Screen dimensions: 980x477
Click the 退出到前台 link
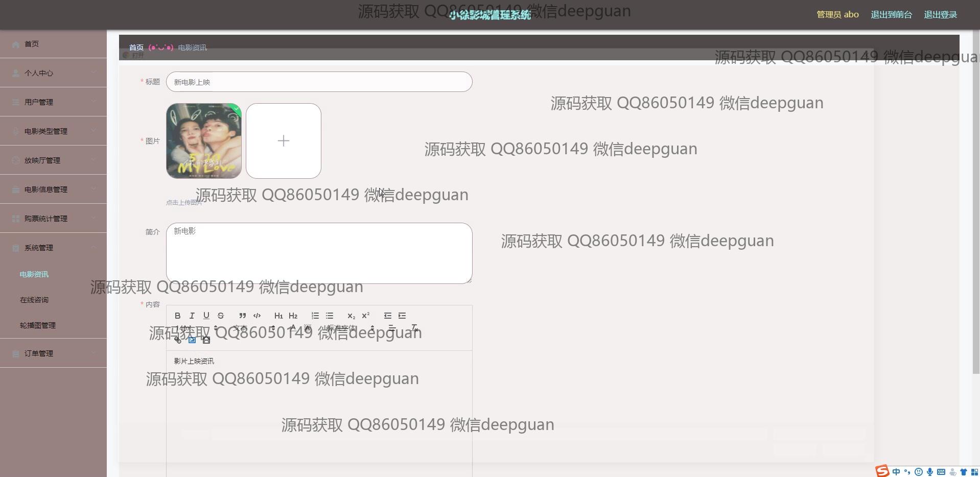[x=891, y=14]
